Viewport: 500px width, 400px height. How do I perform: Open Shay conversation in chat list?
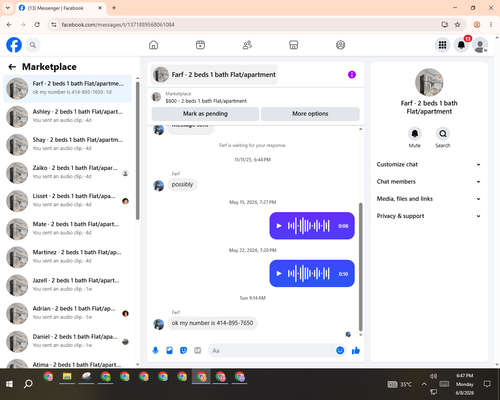click(68, 145)
